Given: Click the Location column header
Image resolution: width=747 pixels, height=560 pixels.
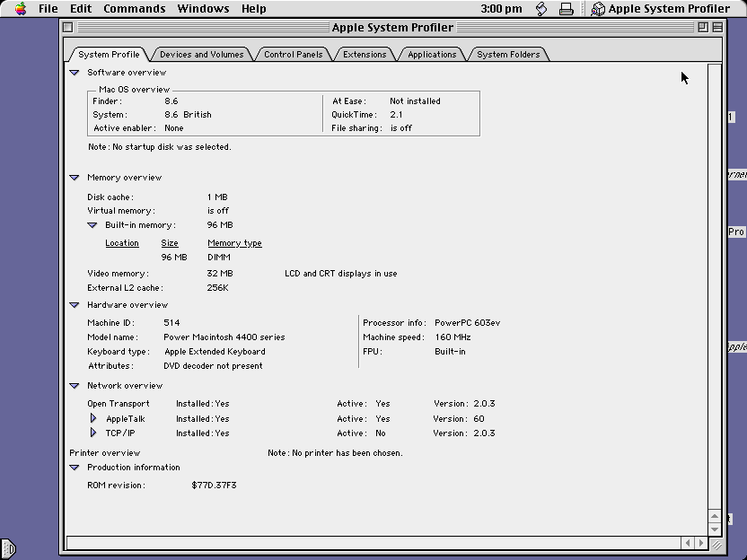Looking at the screenshot, I should [x=122, y=243].
